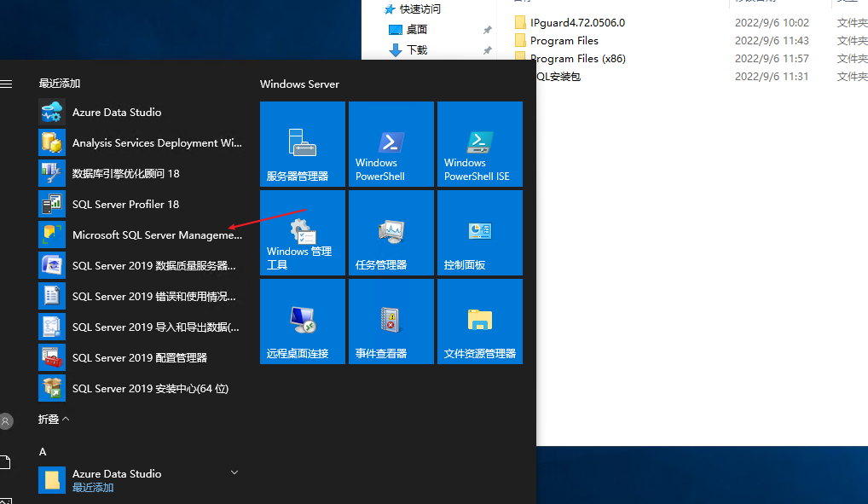Click the user account icon in Start menu
The width and height of the screenshot is (868, 504).
coord(5,421)
